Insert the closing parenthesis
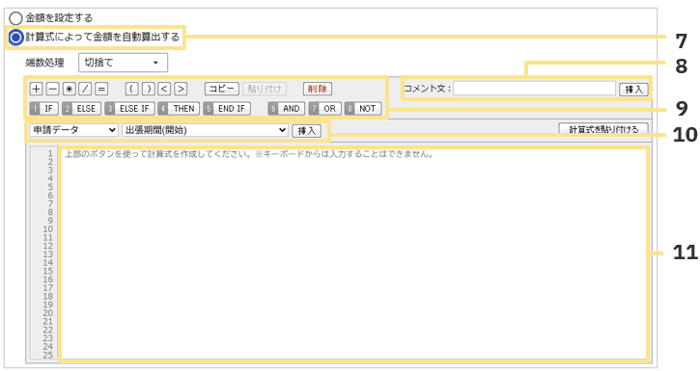The height and width of the screenshot is (371, 700). (148, 89)
